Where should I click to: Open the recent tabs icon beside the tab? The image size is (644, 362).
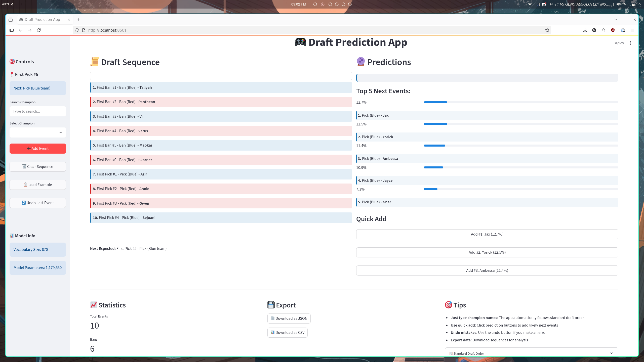tap(11, 20)
